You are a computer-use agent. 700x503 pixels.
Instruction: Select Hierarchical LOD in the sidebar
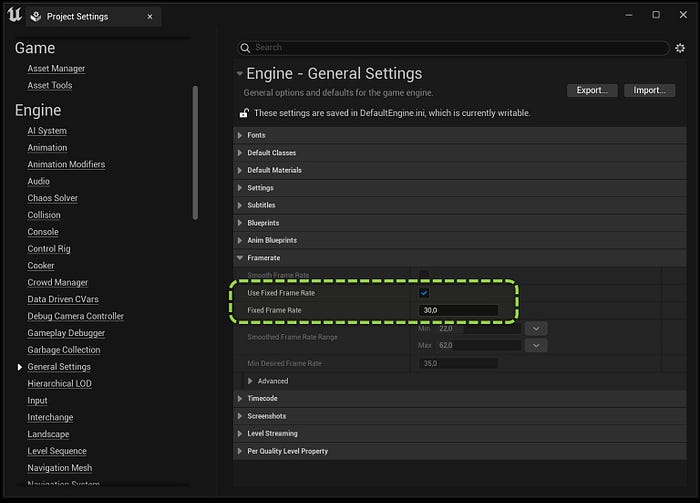point(59,383)
